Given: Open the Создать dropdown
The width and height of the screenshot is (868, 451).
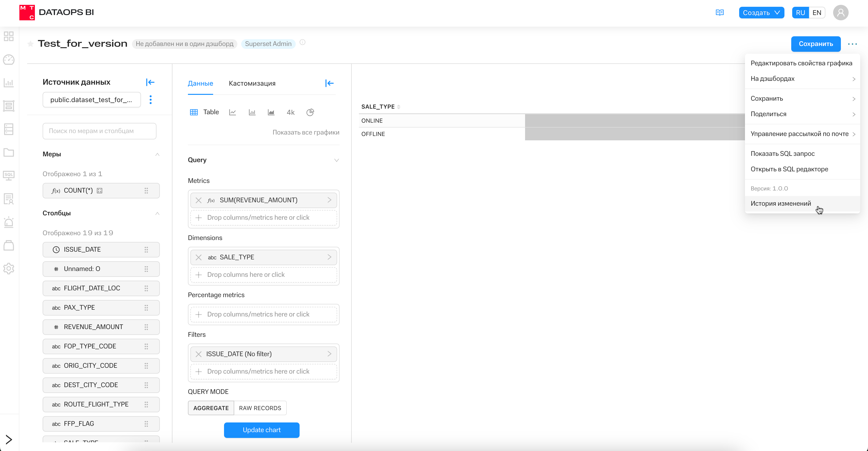Looking at the screenshot, I should pos(761,12).
